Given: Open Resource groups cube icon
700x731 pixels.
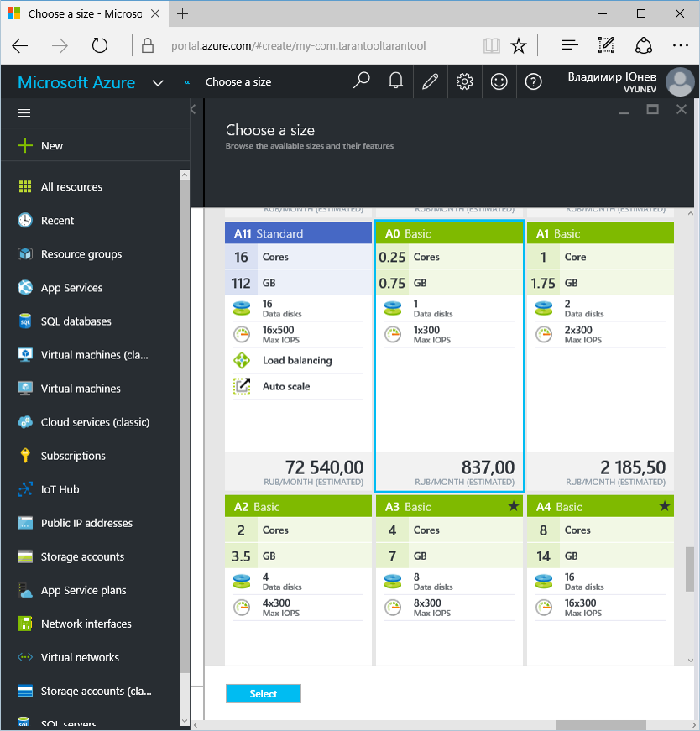Looking at the screenshot, I should [24, 254].
